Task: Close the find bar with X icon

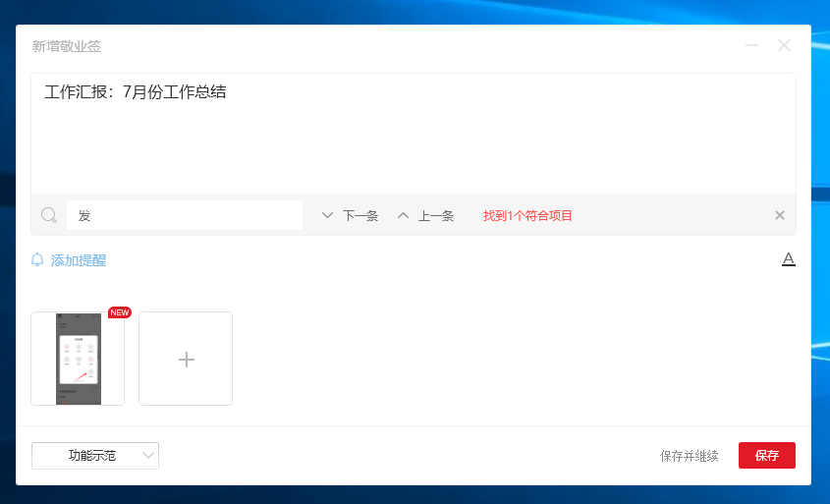Action: 779,215
